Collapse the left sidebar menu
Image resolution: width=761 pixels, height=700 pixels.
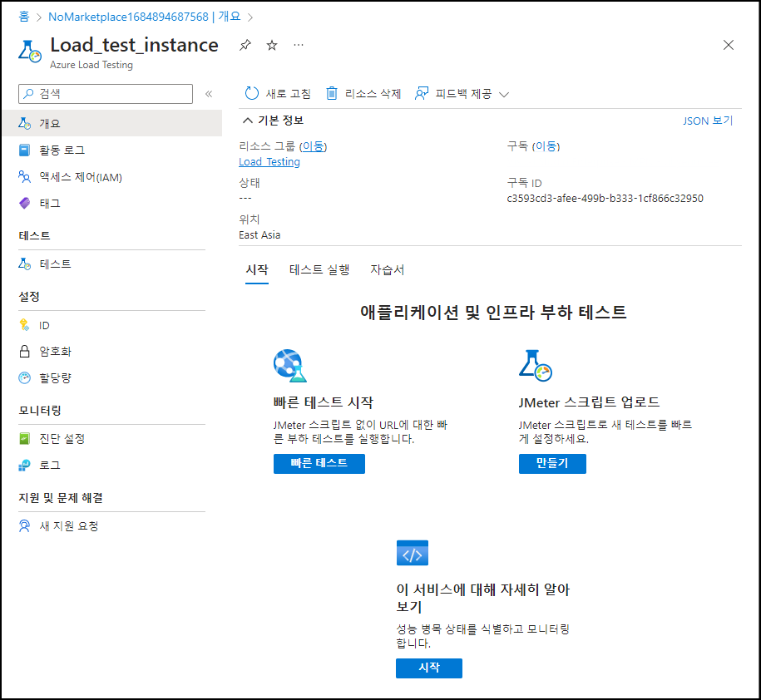click(x=209, y=94)
